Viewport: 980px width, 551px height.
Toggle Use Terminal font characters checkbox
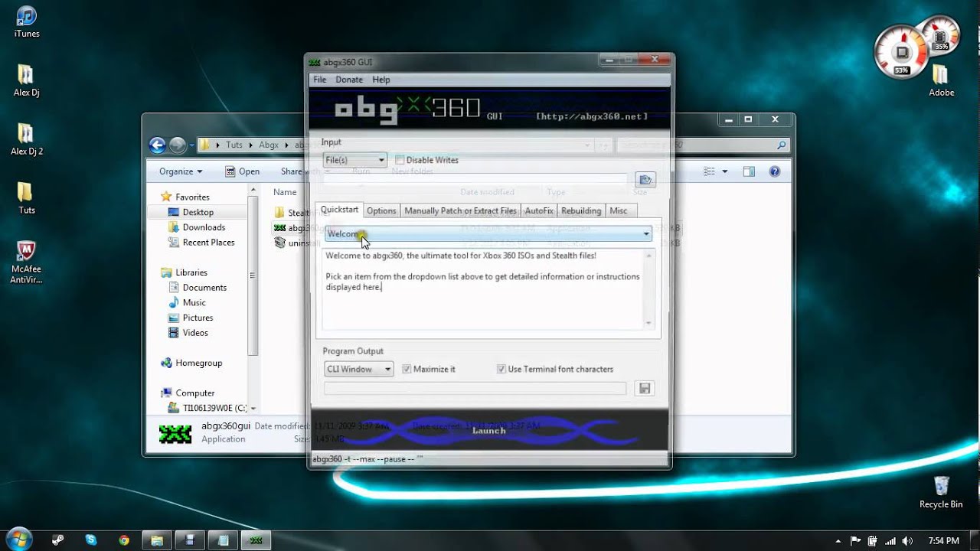pos(501,369)
